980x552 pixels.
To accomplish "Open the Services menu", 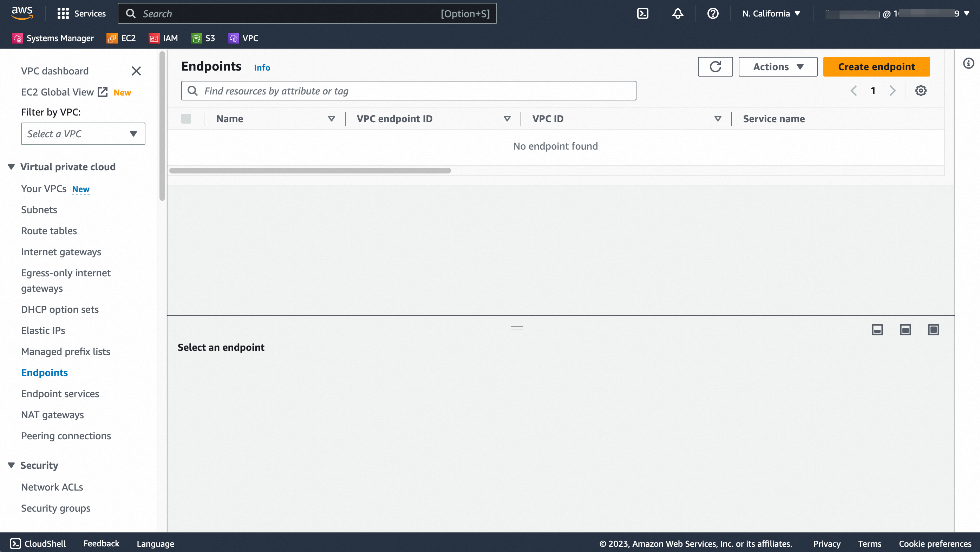I will click(x=81, y=13).
